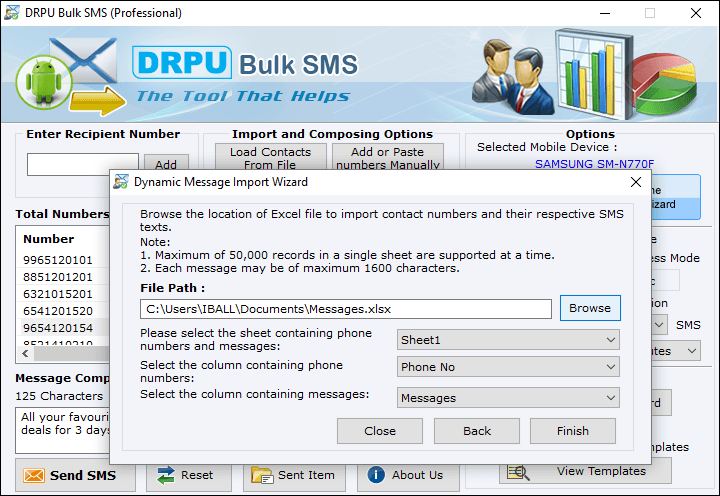Click the businessmen banner graphic

(512, 77)
